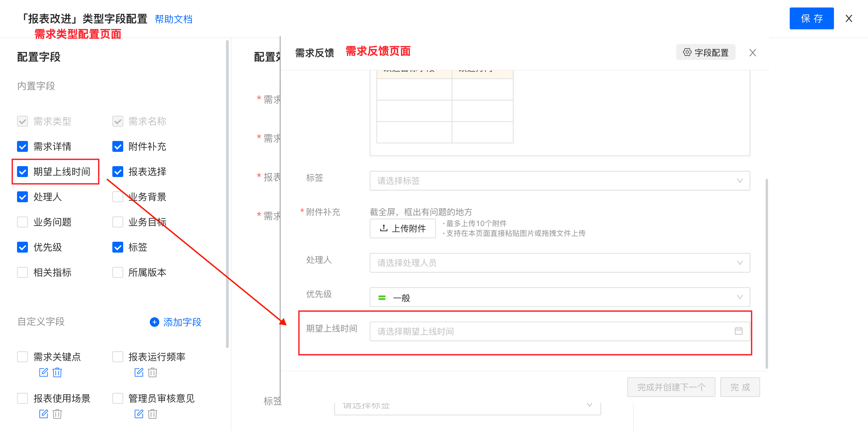The image size is (868, 431).
Task: Click the blue 保存 button
Action: click(x=811, y=18)
